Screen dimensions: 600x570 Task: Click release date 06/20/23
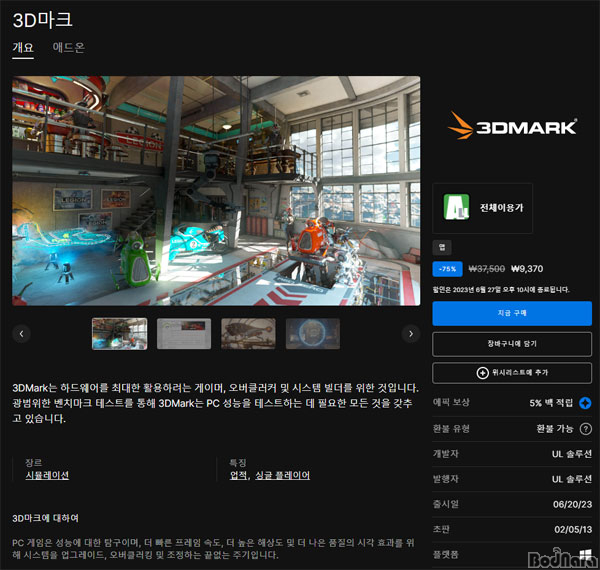click(572, 504)
